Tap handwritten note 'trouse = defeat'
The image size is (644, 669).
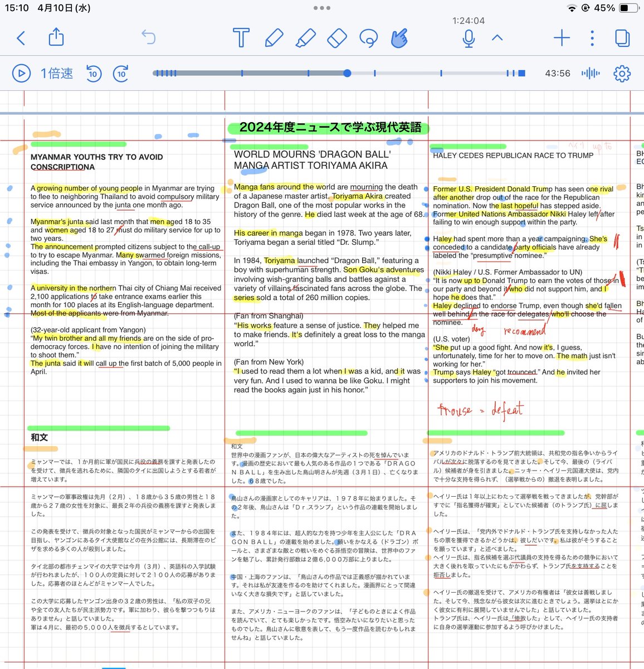tap(480, 410)
